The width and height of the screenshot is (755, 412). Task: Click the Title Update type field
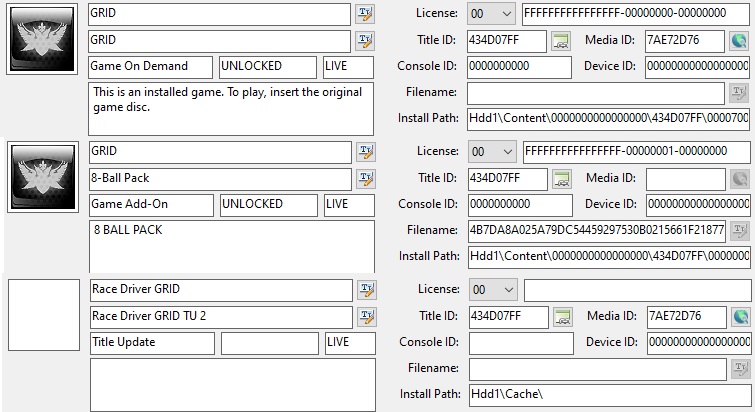[x=152, y=343]
